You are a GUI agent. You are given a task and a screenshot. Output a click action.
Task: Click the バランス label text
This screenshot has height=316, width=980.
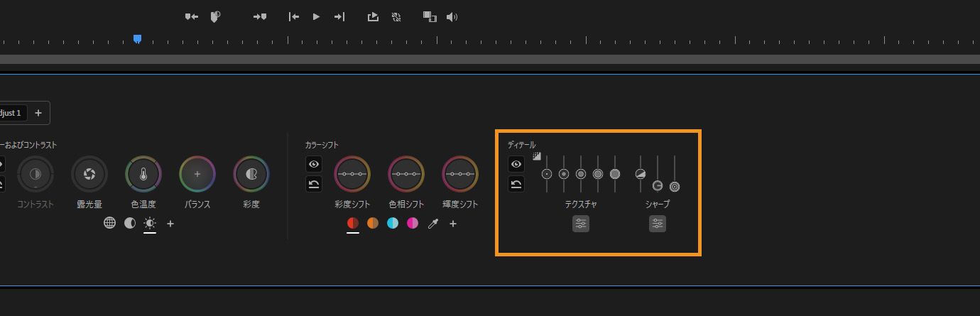tap(197, 205)
